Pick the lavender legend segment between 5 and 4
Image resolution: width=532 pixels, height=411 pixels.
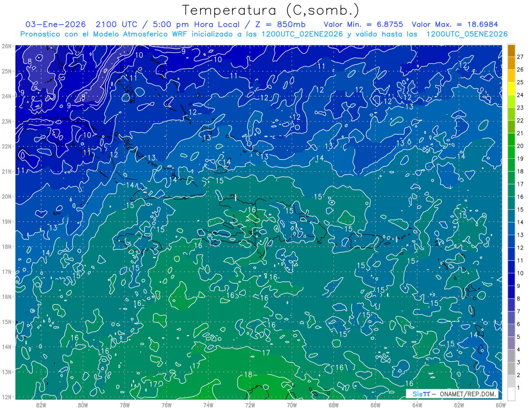(512, 343)
